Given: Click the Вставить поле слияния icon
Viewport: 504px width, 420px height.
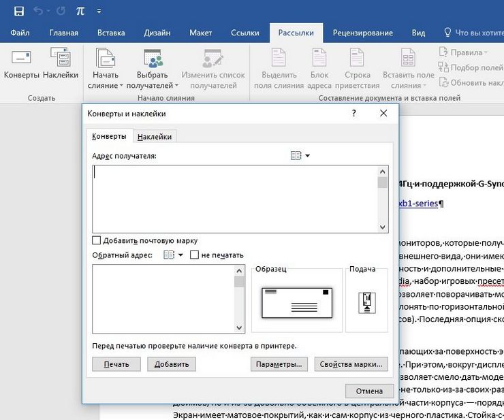Looking at the screenshot, I should (x=408, y=58).
